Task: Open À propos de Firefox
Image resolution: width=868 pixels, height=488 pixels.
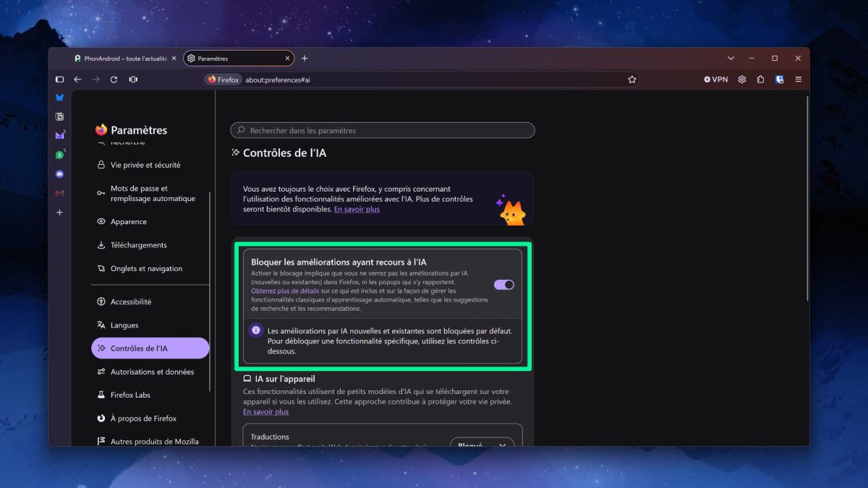Action: pyautogui.click(x=143, y=419)
